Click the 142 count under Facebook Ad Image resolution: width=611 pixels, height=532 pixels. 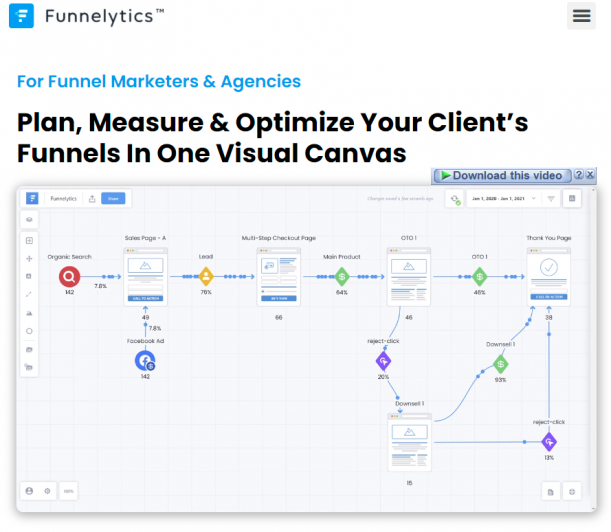145,376
